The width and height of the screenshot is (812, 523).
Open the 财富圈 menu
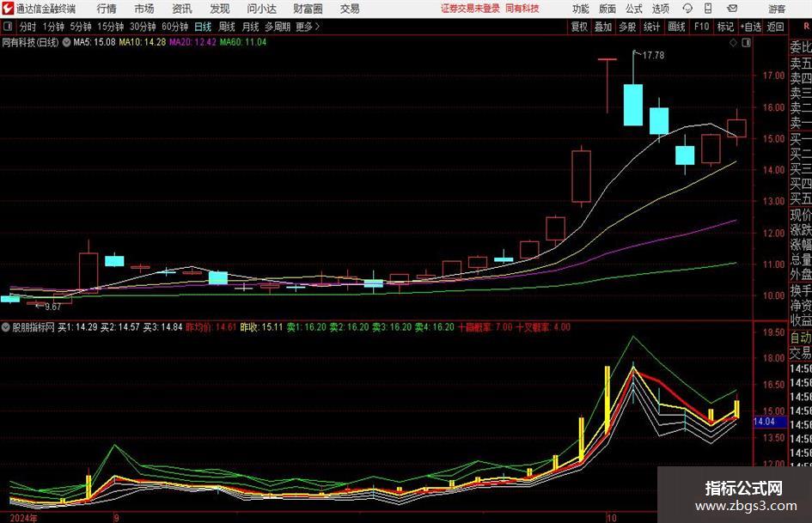pos(308,9)
